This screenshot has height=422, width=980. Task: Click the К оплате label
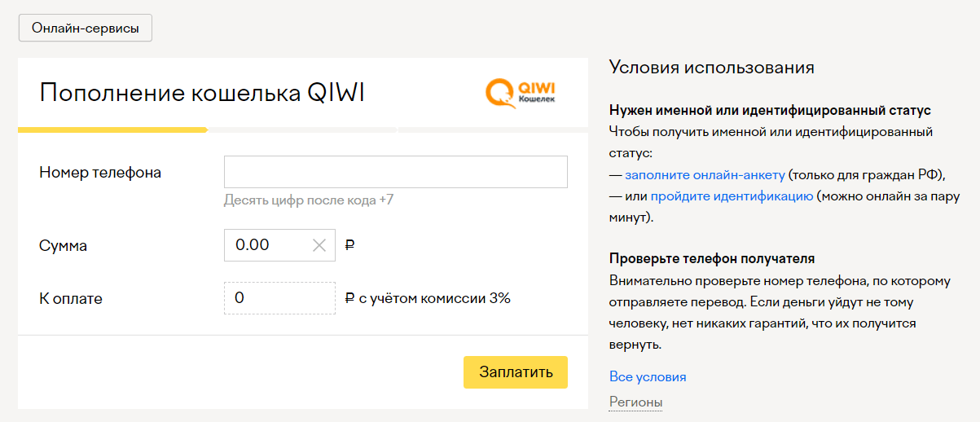[71, 298]
